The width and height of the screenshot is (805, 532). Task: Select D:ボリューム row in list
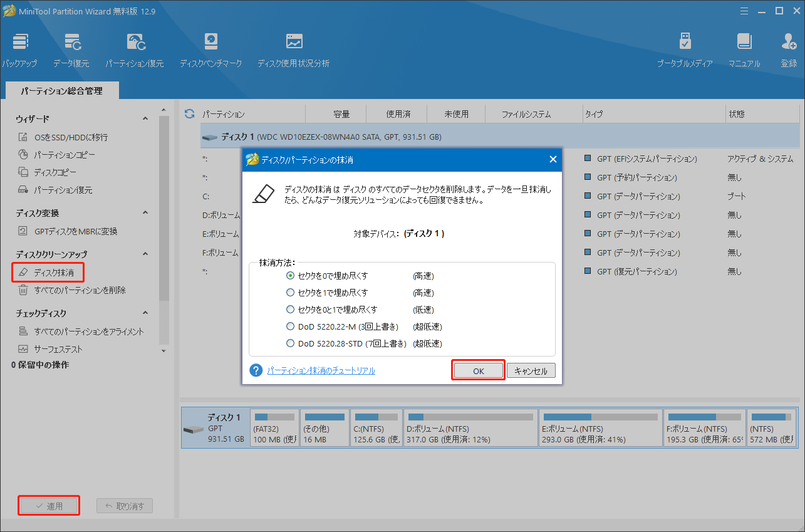221,215
